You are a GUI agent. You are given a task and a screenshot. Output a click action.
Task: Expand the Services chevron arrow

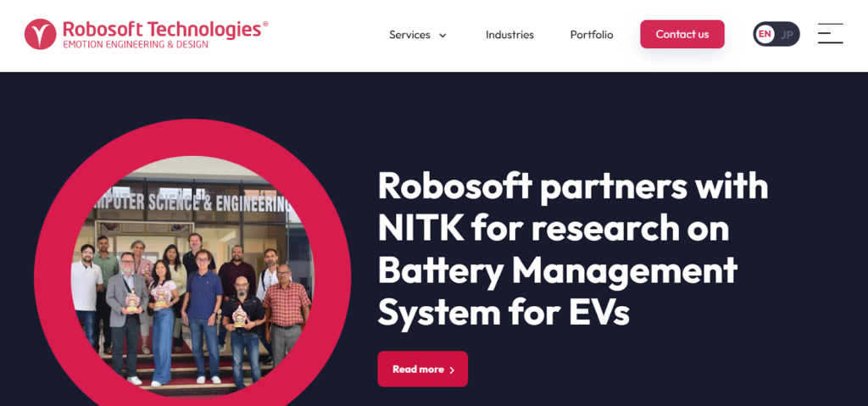tap(442, 36)
